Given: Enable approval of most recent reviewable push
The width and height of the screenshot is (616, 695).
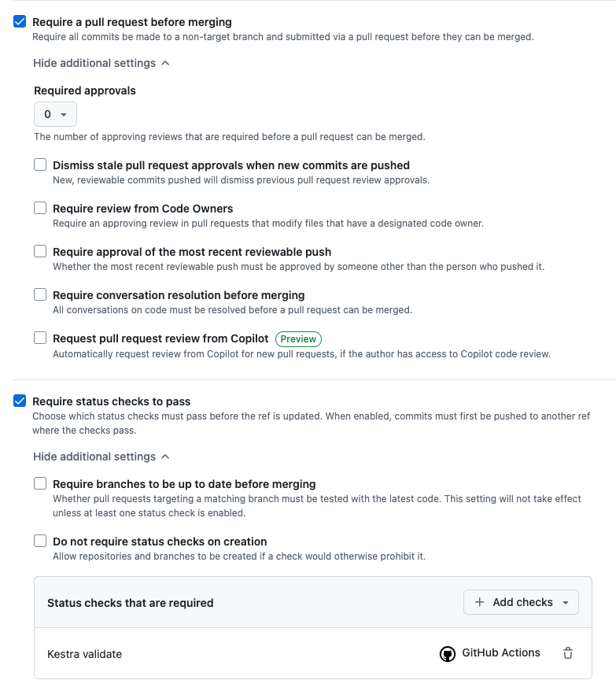Looking at the screenshot, I should [x=40, y=252].
